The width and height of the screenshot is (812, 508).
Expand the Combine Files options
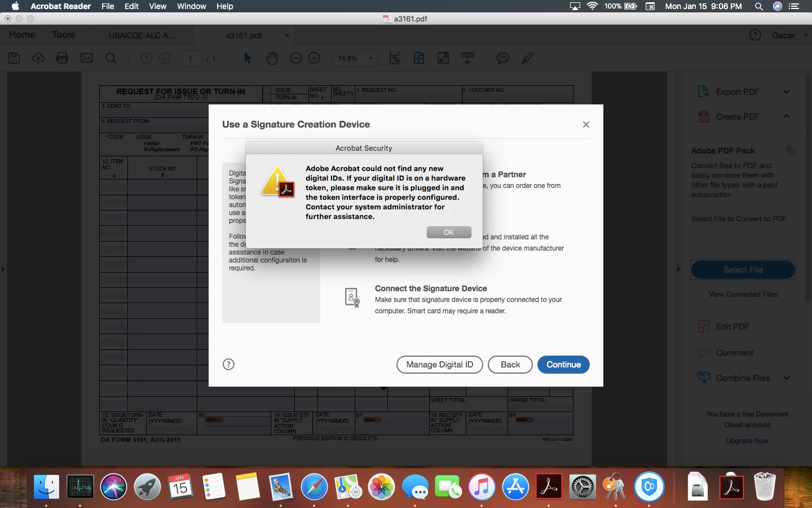tap(787, 378)
